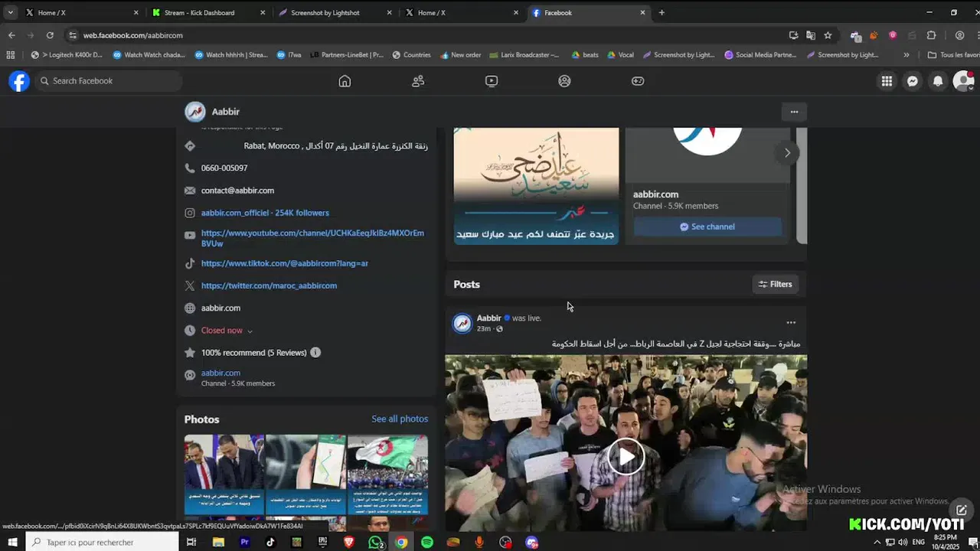Open the taskbar notification center icon
The height and width of the screenshot is (551, 980).
(973, 543)
